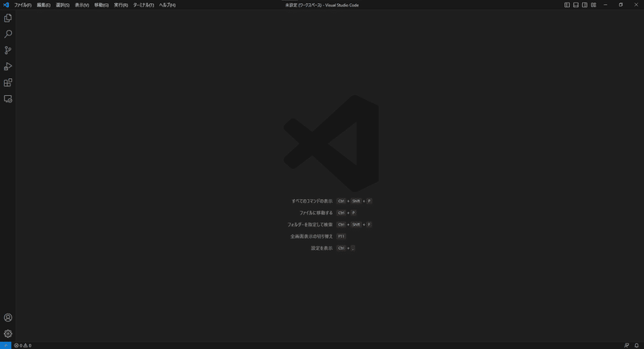The height and width of the screenshot is (349, 644).
Task: Toggle the primary side bar layout icon
Action: pyautogui.click(x=567, y=5)
